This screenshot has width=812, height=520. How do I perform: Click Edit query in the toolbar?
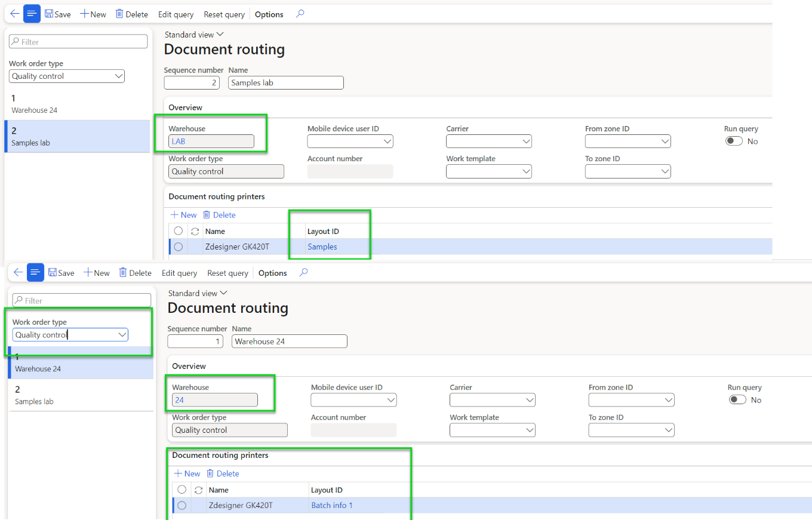(x=176, y=14)
